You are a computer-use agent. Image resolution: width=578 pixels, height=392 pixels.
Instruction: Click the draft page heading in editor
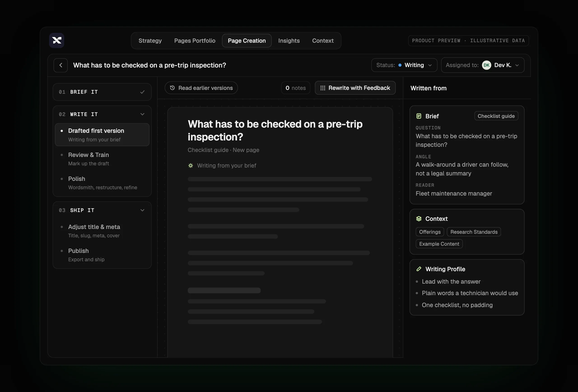[275, 131]
